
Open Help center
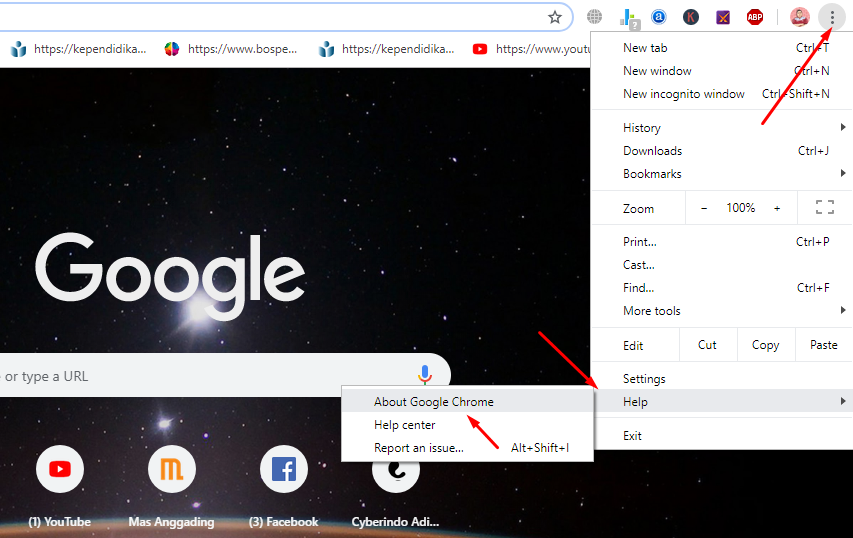tap(468, 425)
